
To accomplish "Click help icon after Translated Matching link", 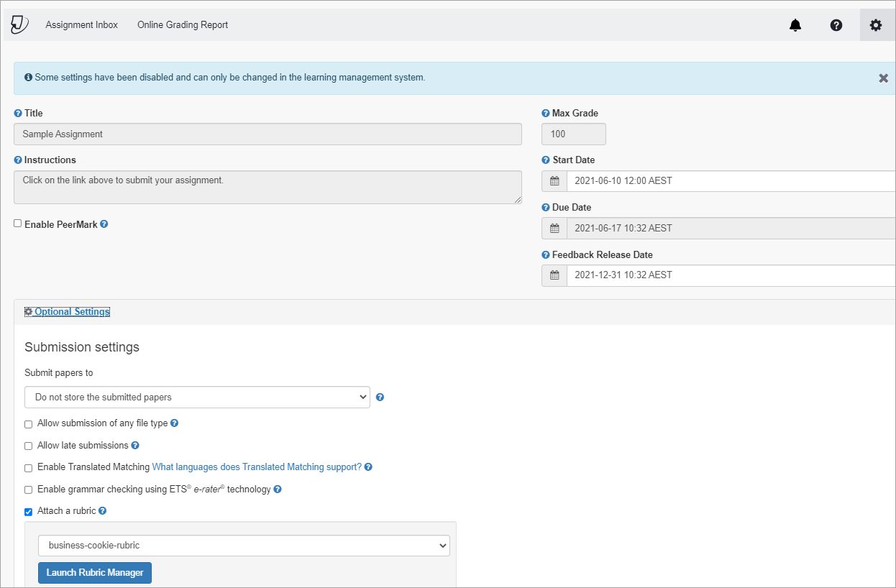I will point(368,467).
